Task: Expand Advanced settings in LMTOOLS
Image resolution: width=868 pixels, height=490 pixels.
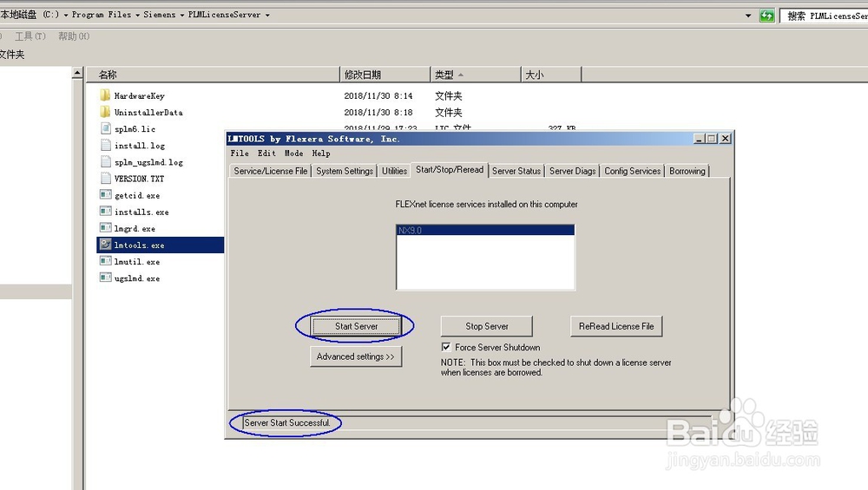Action: pyautogui.click(x=356, y=356)
